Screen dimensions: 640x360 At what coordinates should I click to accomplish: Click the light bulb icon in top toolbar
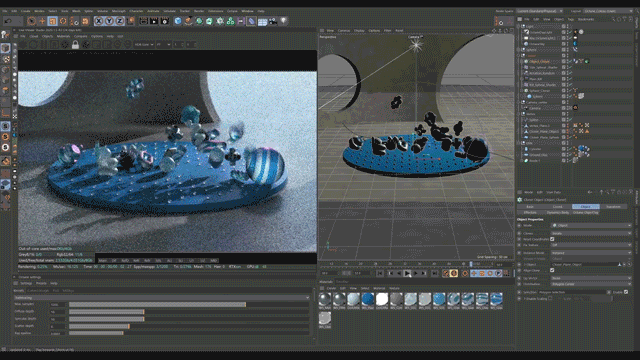(284, 20)
